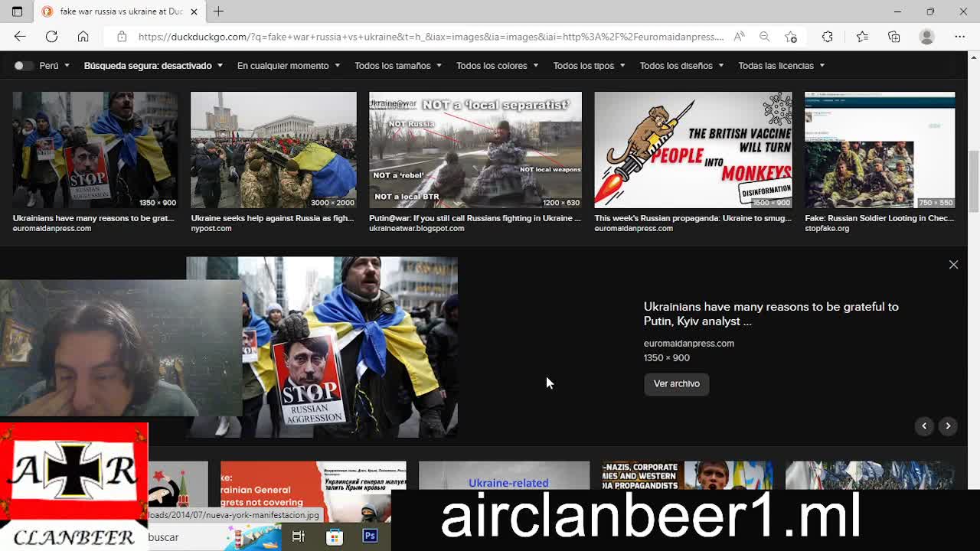Open the ukraineatwar.blogspot.com source link
The image size is (980, 551).
click(x=416, y=228)
